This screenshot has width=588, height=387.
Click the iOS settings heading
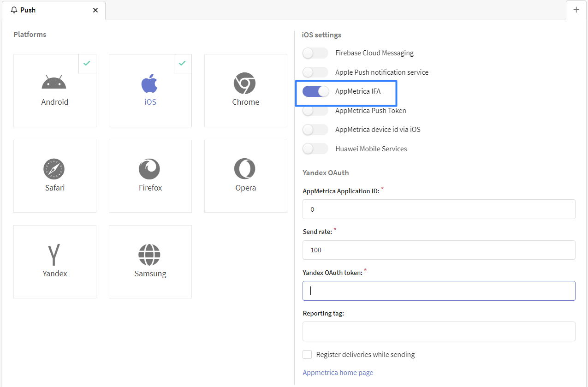[x=321, y=35]
